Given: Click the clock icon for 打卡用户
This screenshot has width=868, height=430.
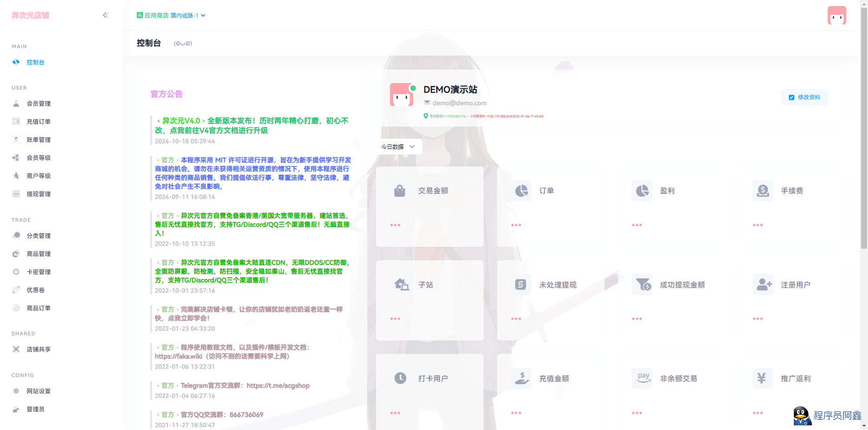Looking at the screenshot, I should [x=400, y=378].
